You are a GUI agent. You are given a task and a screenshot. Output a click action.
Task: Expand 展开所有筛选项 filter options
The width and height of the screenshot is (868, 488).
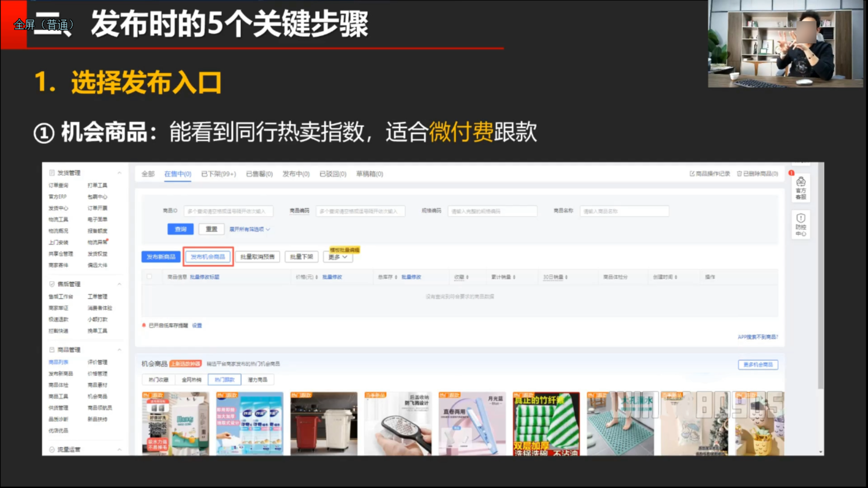coord(249,229)
